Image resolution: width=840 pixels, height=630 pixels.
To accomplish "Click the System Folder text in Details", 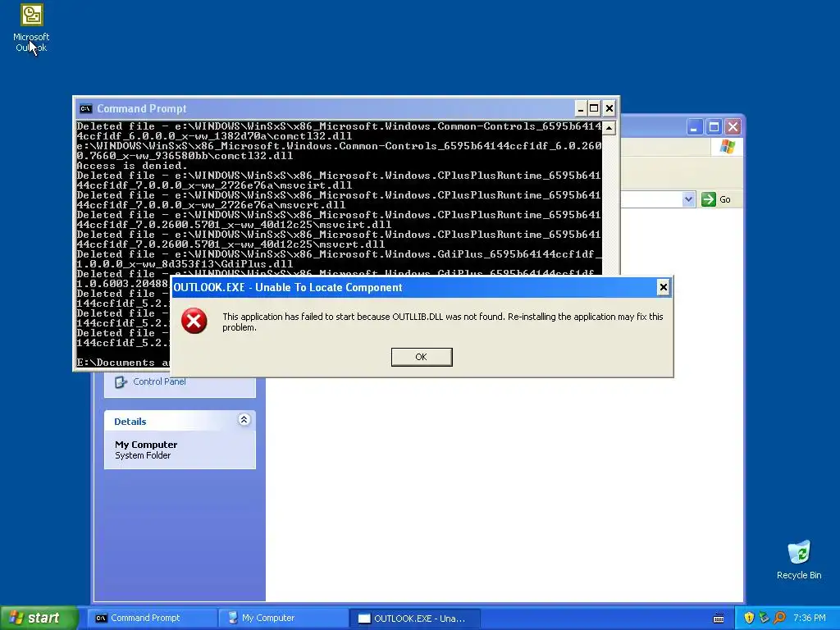I will point(143,455).
